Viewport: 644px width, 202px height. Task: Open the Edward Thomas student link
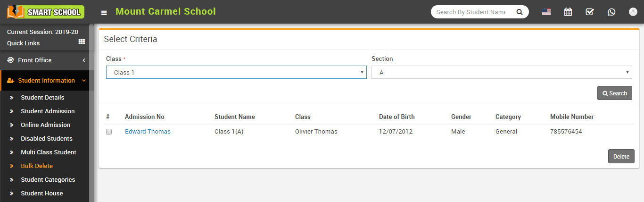tap(148, 132)
